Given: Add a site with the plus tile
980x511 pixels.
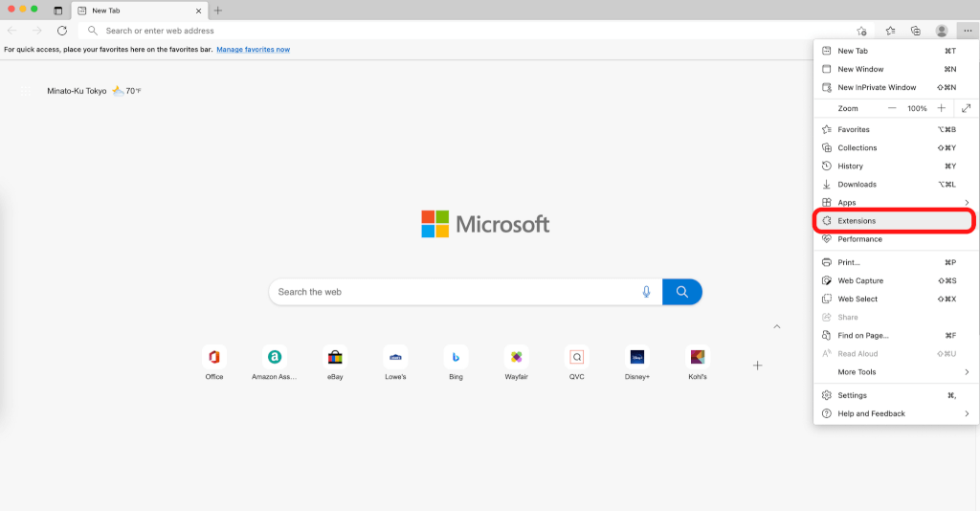Looking at the screenshot, I should tap(758, 366).
